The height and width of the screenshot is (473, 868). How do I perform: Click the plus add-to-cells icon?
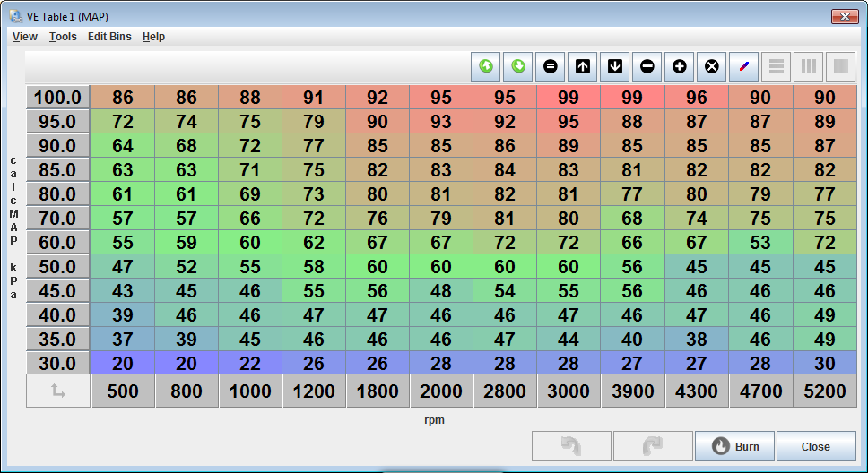point(680,66)
